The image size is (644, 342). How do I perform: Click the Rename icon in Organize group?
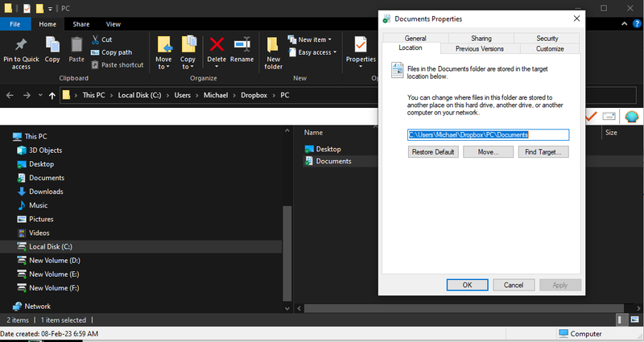tap(242, 45)
